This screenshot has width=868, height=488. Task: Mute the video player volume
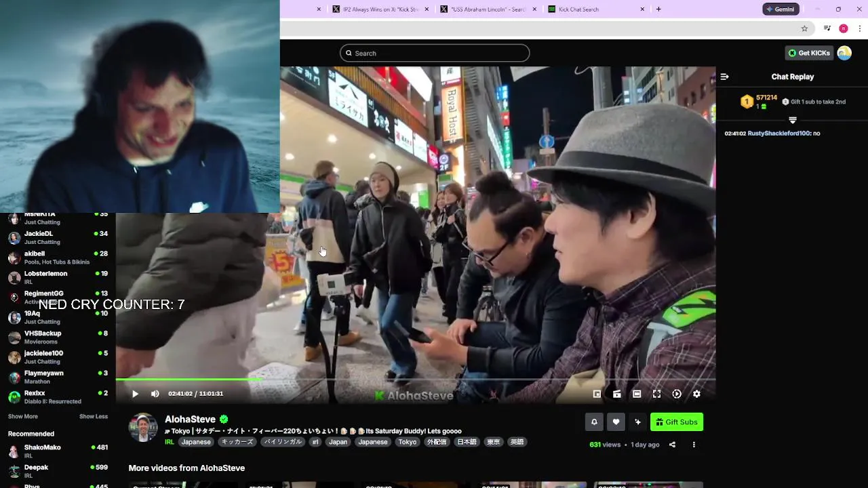pyautogui.click(x=155, y=394)
